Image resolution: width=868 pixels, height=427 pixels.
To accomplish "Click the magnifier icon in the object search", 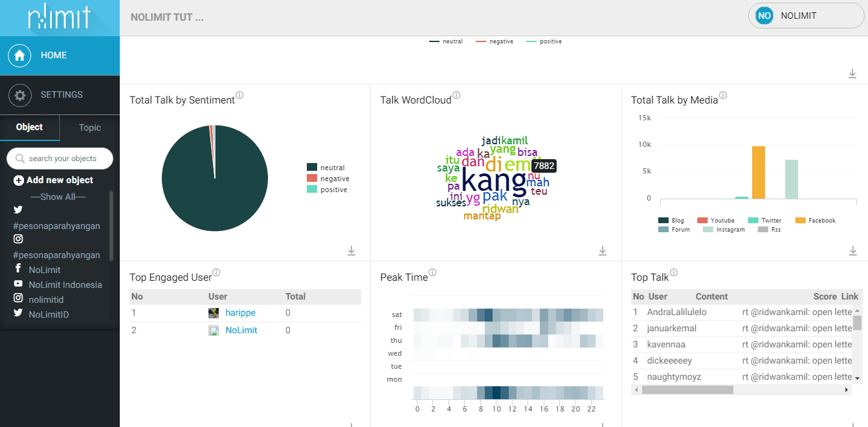I will click(20, 159).
